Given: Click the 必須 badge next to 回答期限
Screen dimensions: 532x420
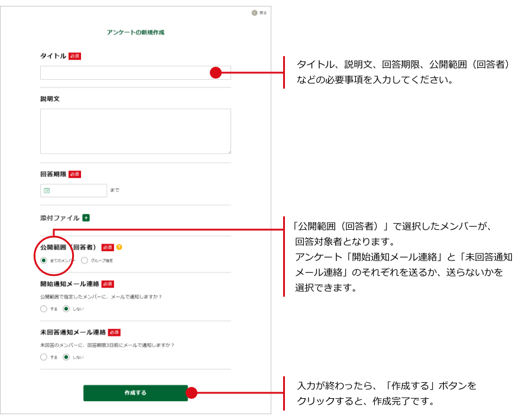Looking at the screenshot, I should pyautogui.click(x=74, y=174).
